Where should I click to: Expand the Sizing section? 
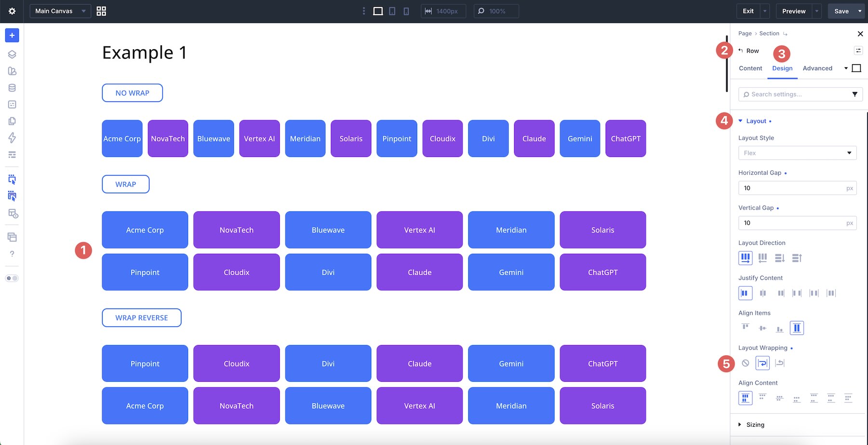click(x=751, y=425)
